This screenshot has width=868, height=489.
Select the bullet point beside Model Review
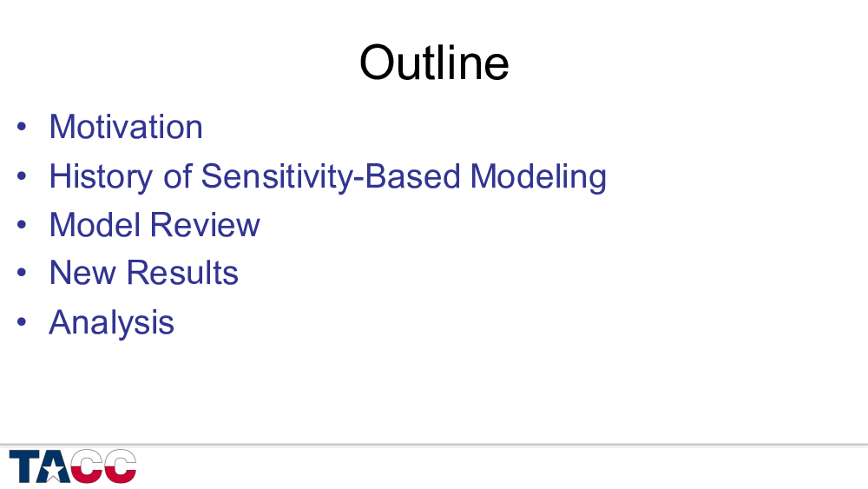[22, 225]
